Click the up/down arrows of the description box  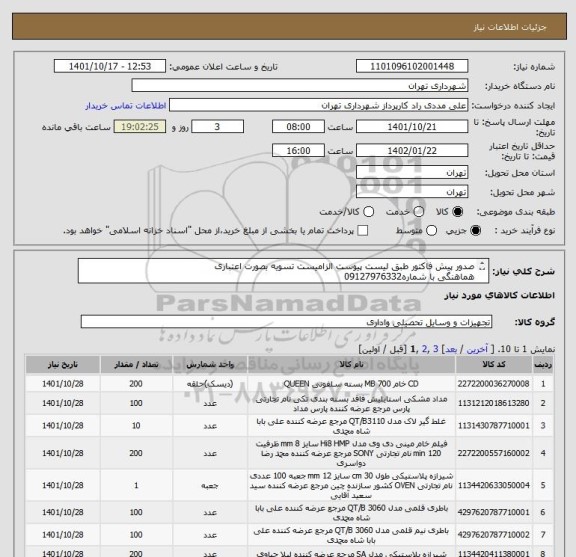click(x=483, y=266)
